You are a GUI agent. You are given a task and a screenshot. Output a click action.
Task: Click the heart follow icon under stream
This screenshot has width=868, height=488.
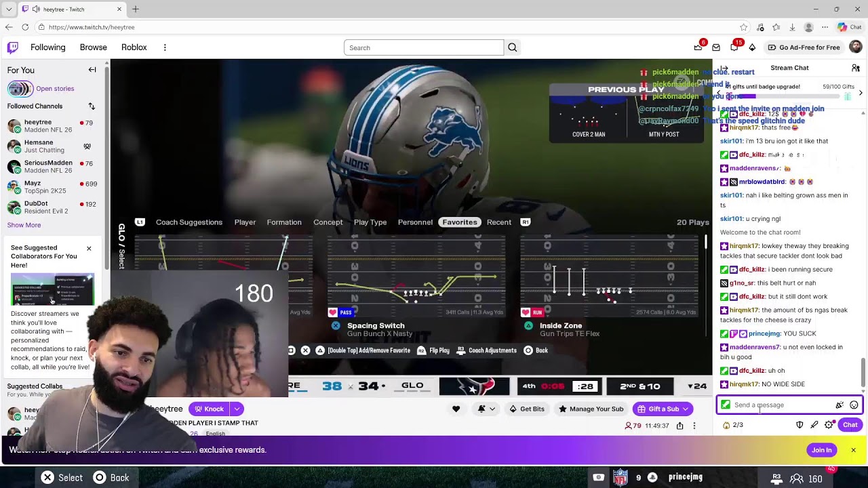[456, 409]
